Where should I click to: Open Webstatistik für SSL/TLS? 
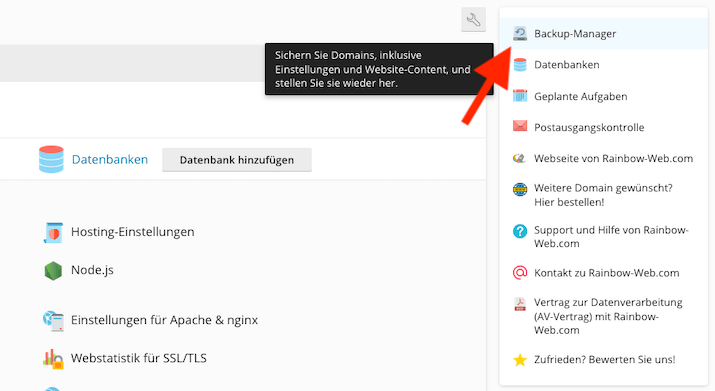(139, 358)
